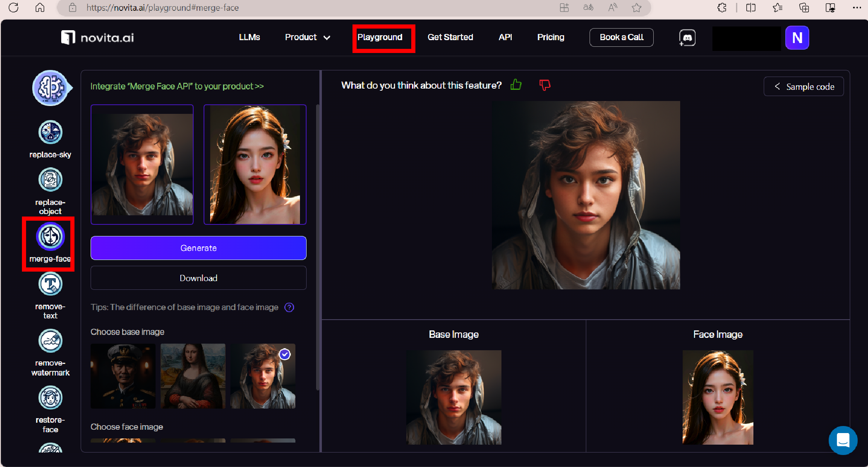Open the Playground nav item
This screenshot has height=467, width=868.
pyautogui.click(x=380, y=37)
